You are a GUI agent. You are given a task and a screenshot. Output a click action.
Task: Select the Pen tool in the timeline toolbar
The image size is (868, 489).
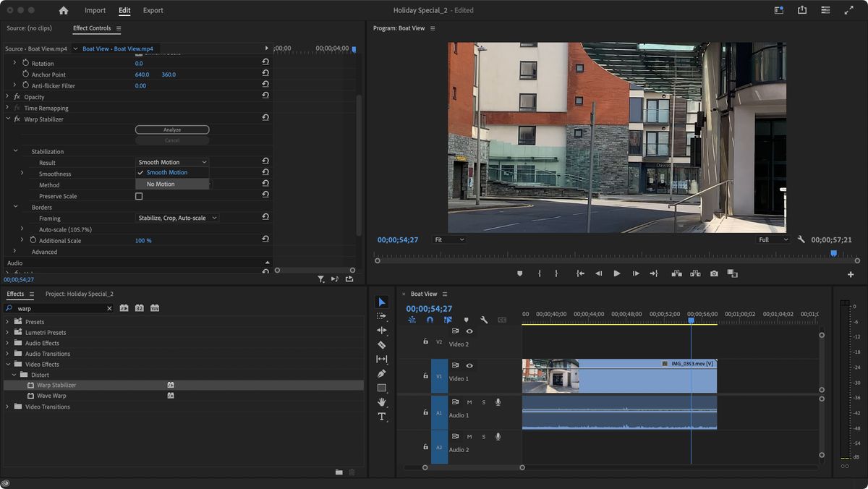tap(383, 373)
